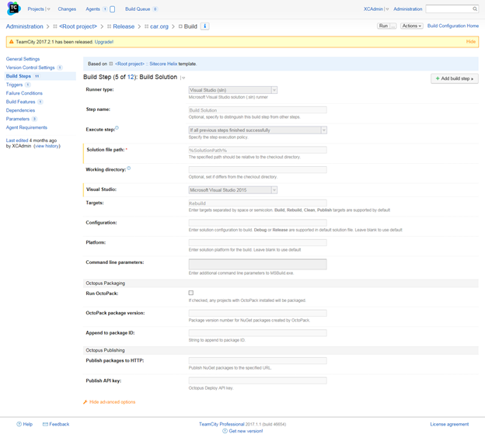Open the Administration link in header

pos(408,9)
